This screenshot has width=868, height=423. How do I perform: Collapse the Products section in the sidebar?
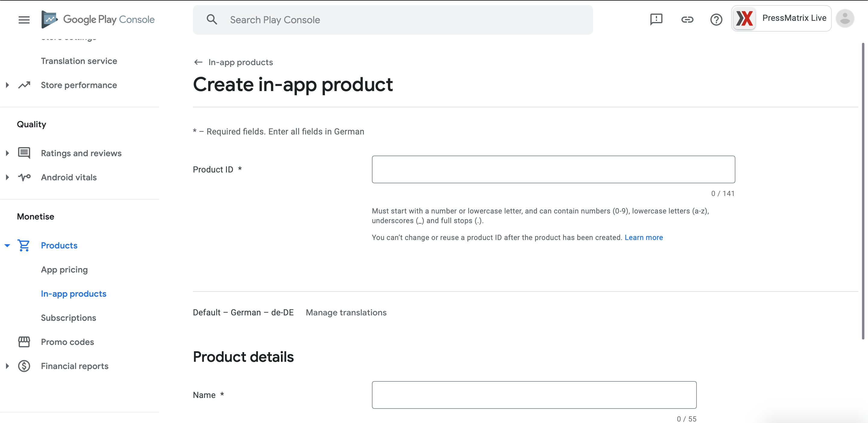(x=7, y=245)
